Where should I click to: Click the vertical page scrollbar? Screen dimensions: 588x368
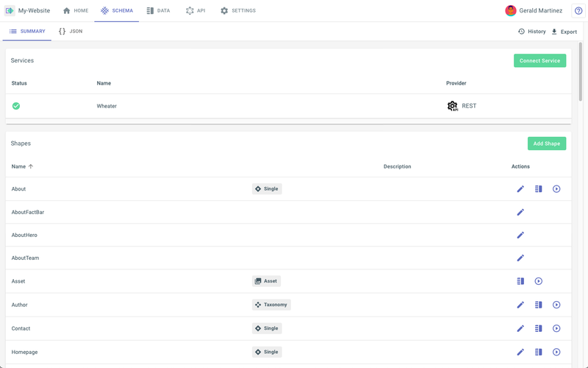pos(581,71)
